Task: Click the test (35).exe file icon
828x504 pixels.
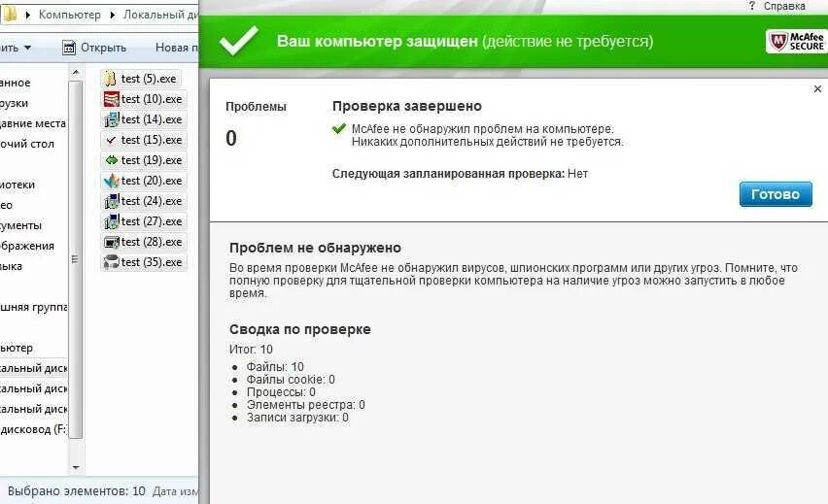Action: coord(112,262)
